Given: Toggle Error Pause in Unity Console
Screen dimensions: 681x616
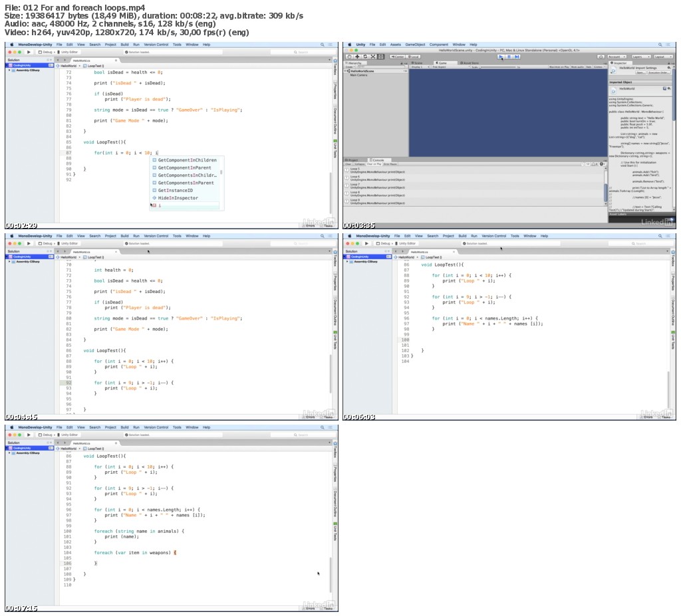Looking at the screenshot, I should 390,164.
